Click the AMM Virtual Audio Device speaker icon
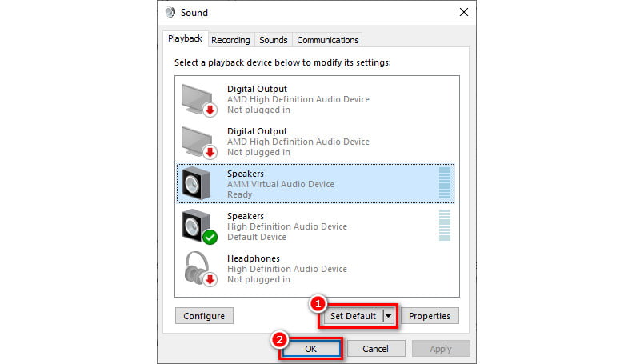This screenshot has width=640, height=364. [x=197, y=184]
